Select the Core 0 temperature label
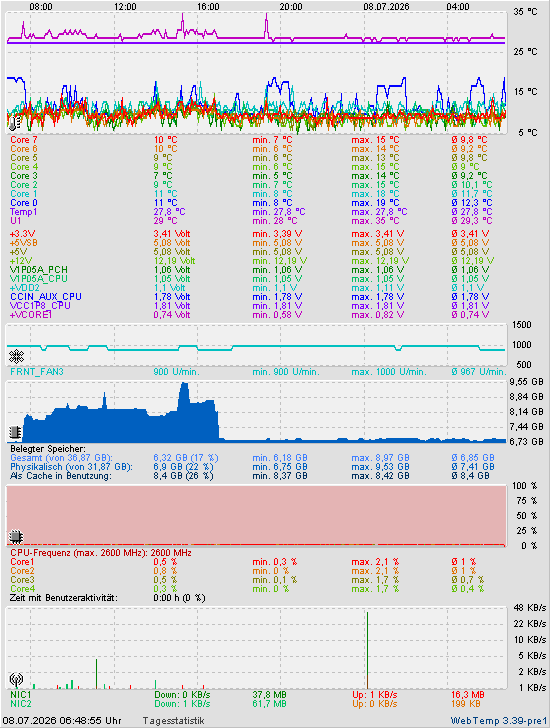 pyautogui.click(x=24, y=203)
